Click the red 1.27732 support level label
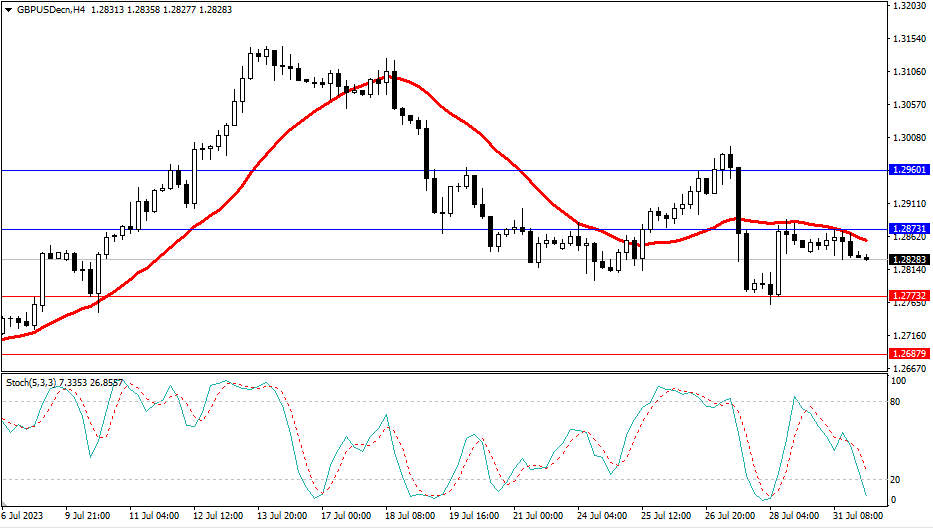The width and height of the screenshot is (933, 528). pyautogui.click(x=908, y=296)
